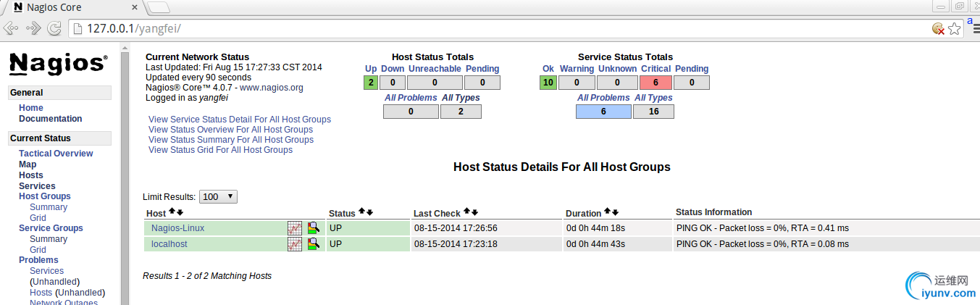The height and width of the screenshot is (305, 980).
Task: Click the host Down header link
Action: click(393, 69)
